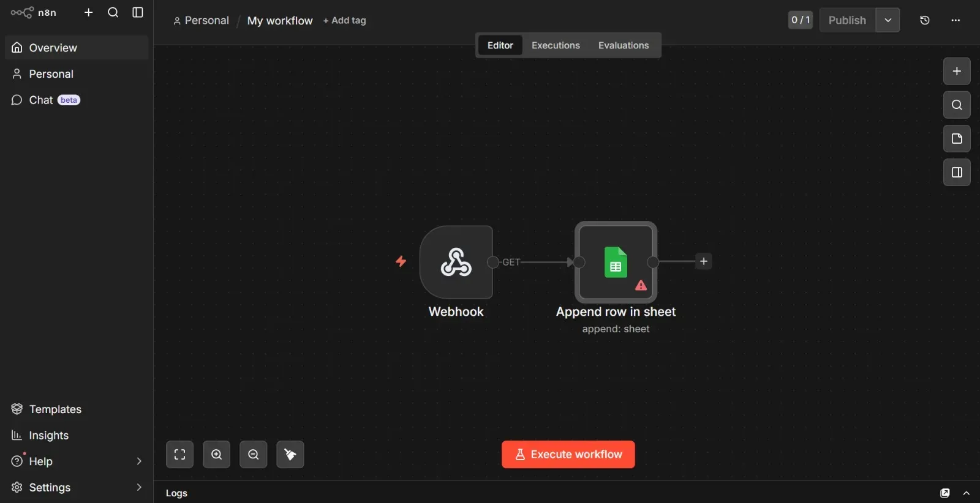Viewport: 980px width, 503px height.
Task: Click the Webhook node icon
Action: 456,262
